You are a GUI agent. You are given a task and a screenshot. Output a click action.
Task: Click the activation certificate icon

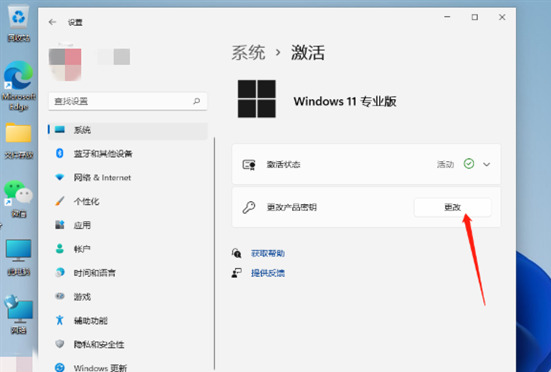[x=249, y=164]
